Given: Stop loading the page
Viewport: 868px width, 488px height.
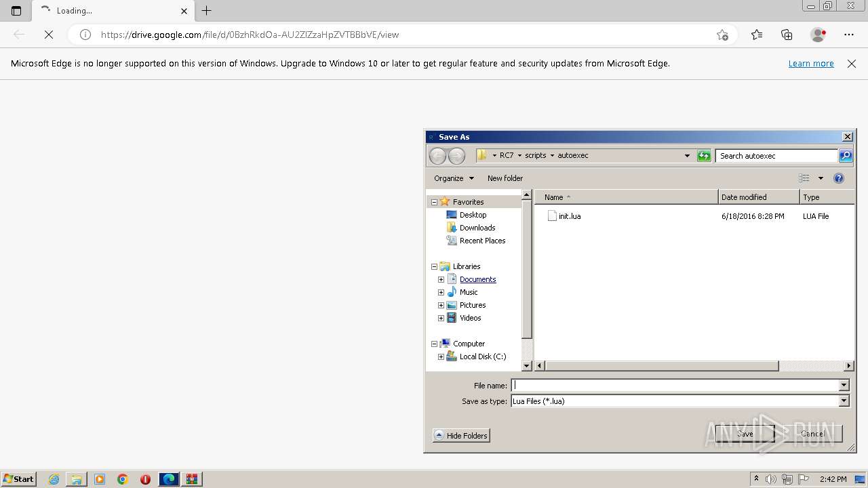Looking at the screenshot, I should (x=49, y=35).
